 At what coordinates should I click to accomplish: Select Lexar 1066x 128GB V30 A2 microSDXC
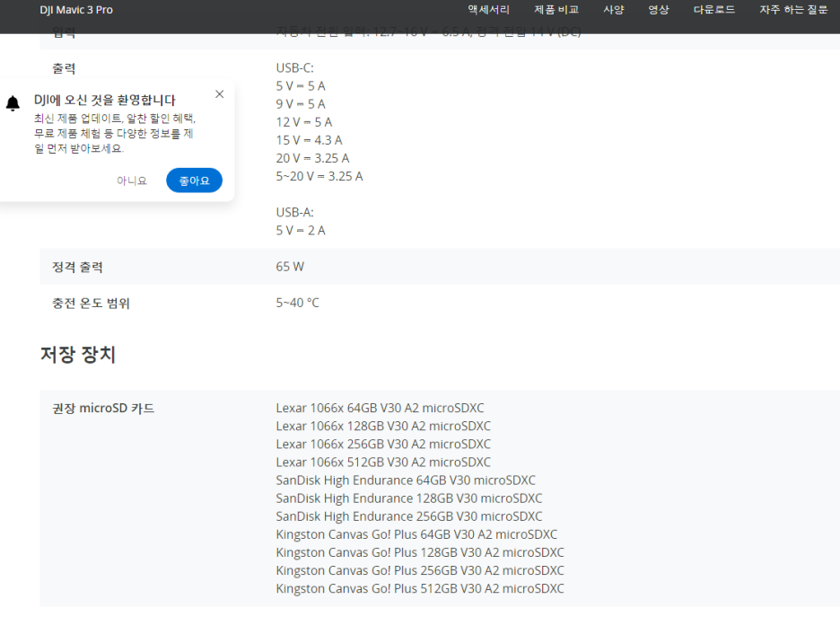[x=383, y=427]
